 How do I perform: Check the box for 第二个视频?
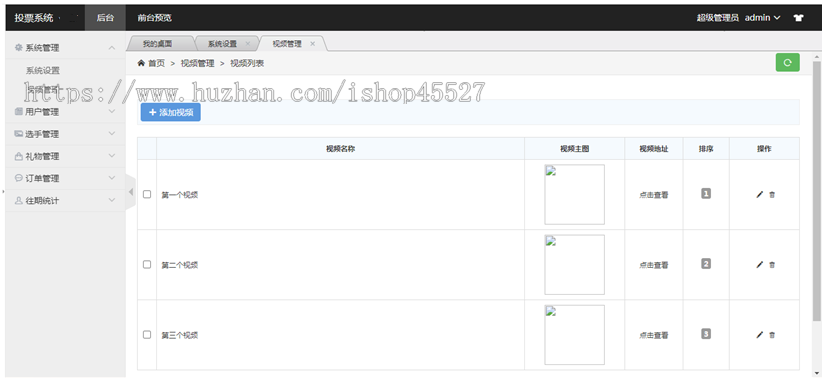pyautogui.click(x=147, y=264)
